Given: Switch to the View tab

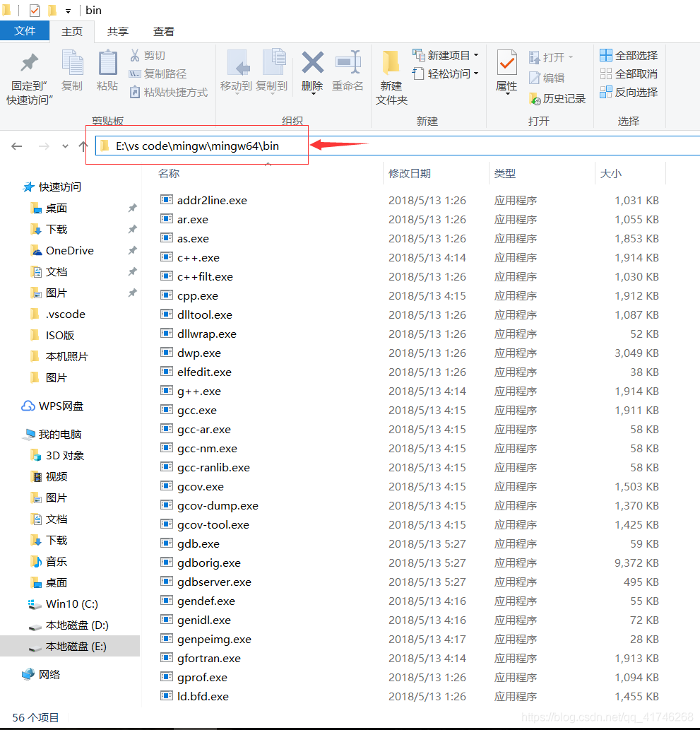Looking at the screenshot, I should [164, 31].
